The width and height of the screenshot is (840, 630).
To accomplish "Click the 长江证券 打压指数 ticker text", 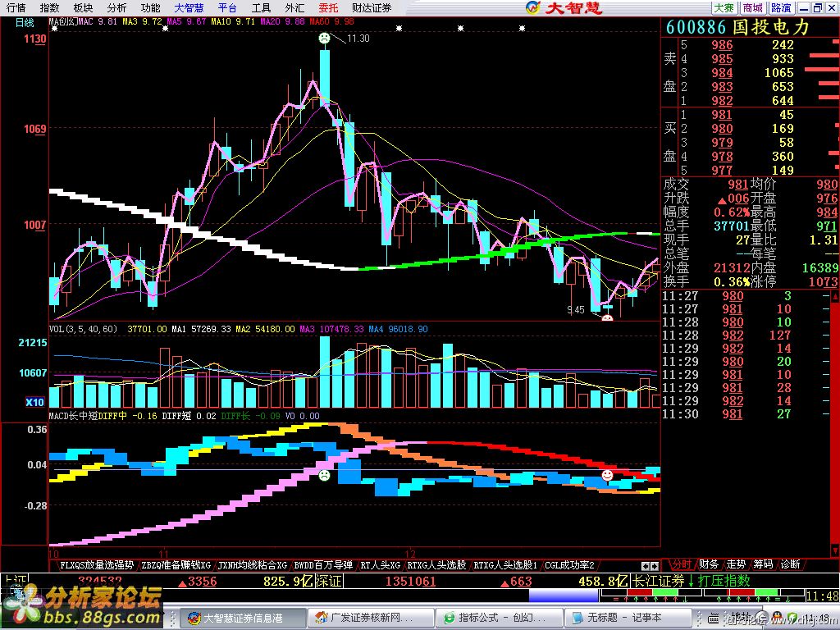I will click(x=691, y=581).
